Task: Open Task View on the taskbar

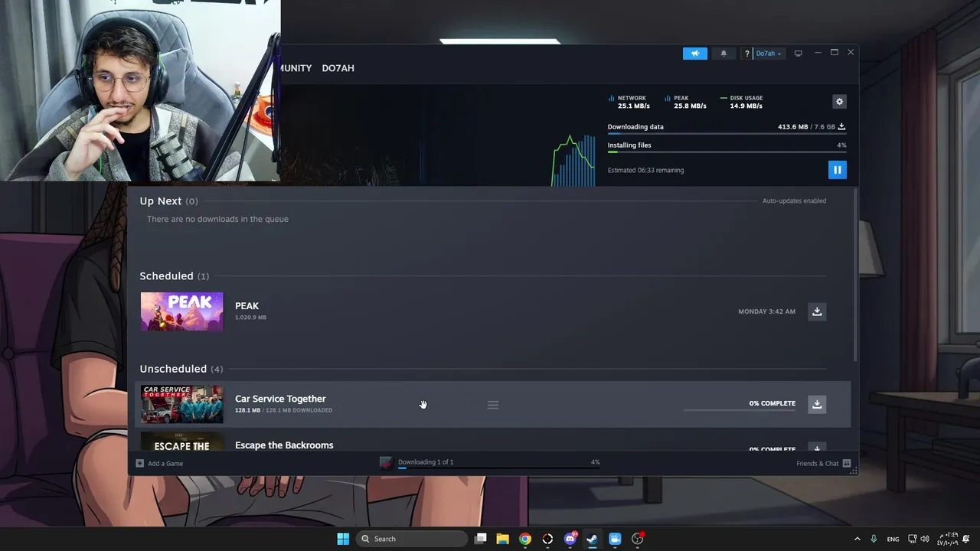Action: pos(480,539)
